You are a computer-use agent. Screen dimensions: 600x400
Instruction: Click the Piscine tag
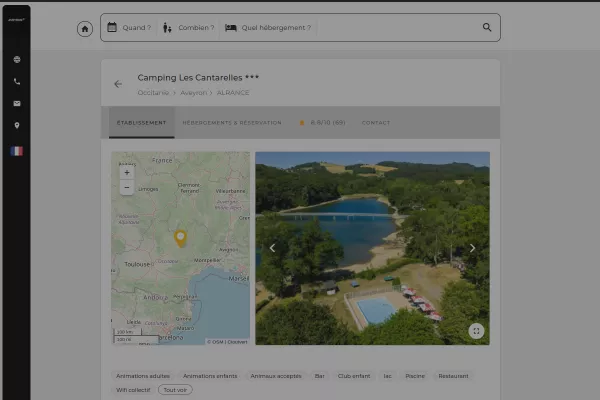coord(415,376)
